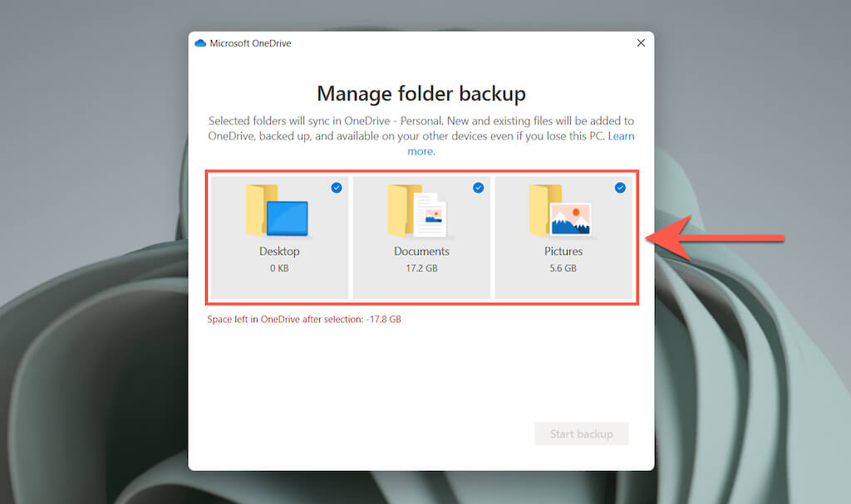Close the Microsoft OneDrive dialog
851x504 pixels.
[x=641, y=43]
